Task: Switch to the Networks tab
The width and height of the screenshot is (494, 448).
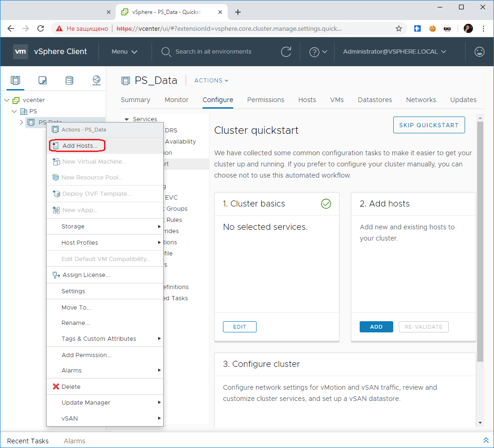Action: [x=421, y=100]
